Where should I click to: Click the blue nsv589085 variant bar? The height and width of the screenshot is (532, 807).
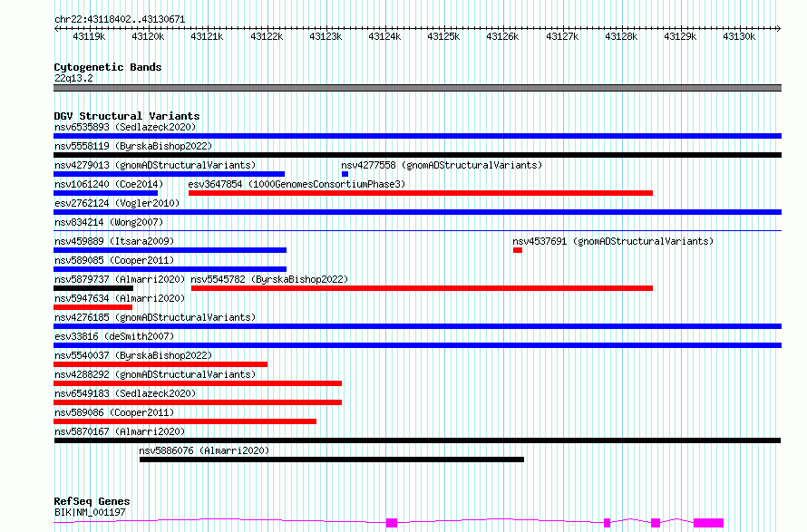(170, 269)
